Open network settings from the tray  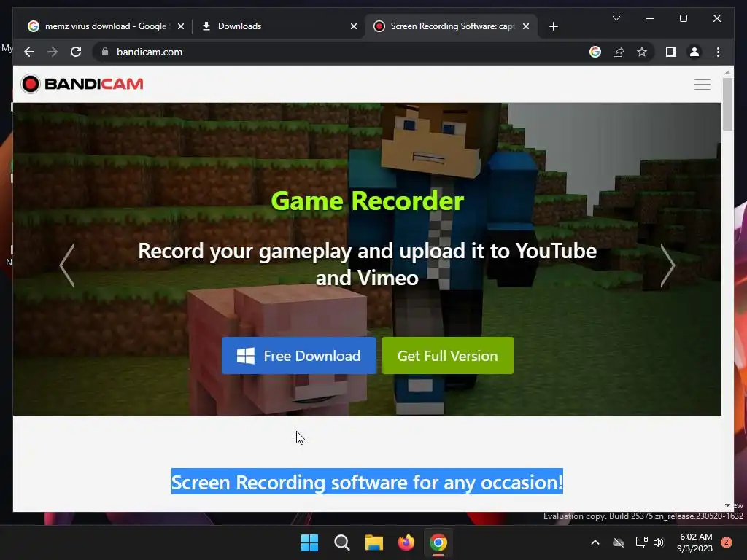(641, 542)
